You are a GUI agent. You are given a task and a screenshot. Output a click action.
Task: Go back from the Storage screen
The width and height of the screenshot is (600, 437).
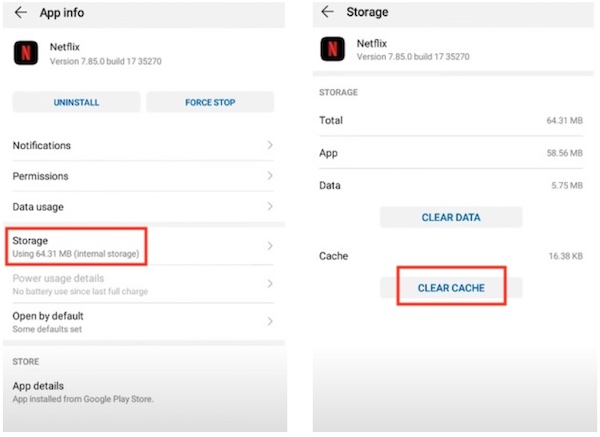coord(328,12)
